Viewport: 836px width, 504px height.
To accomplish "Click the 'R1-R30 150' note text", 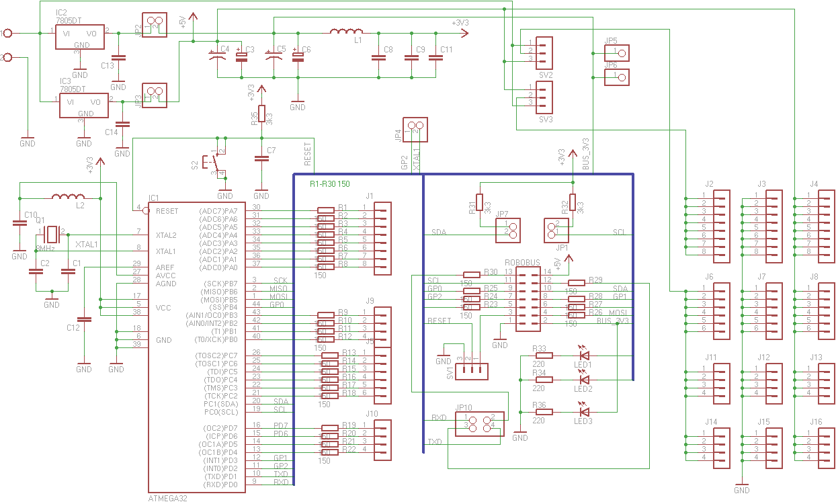I will pyautogui.click(x=329, y=184).
